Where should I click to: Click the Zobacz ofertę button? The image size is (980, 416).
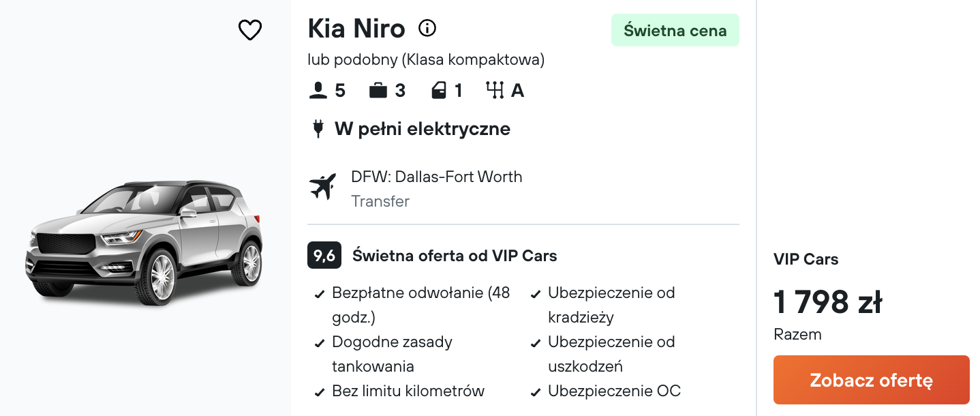pos(871,380)
